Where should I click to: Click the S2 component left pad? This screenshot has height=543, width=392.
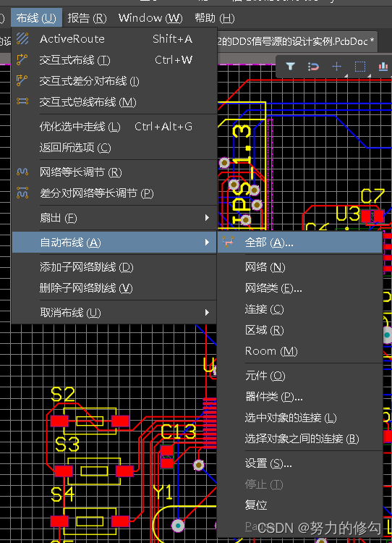[59, 421]
